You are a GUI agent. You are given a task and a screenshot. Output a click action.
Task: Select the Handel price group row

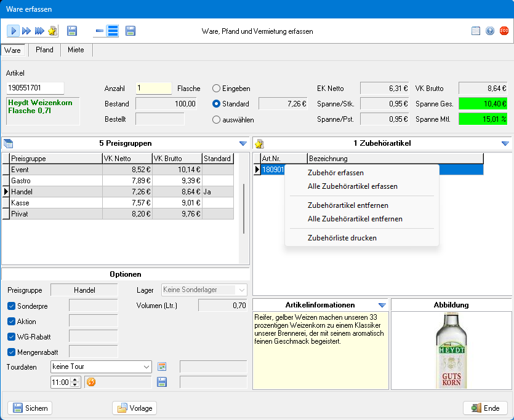click(x=118, y=192)
